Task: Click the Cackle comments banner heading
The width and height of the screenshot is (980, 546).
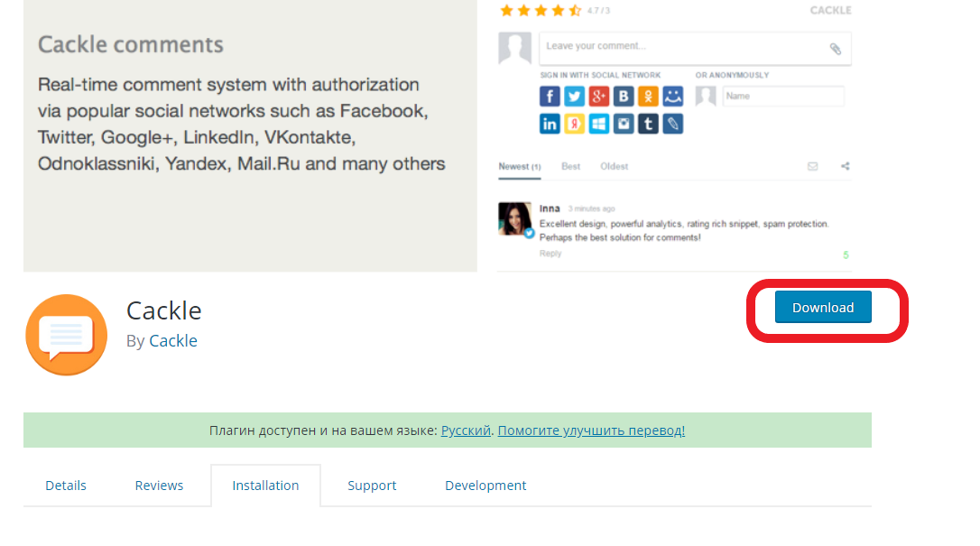Action: 131,45
